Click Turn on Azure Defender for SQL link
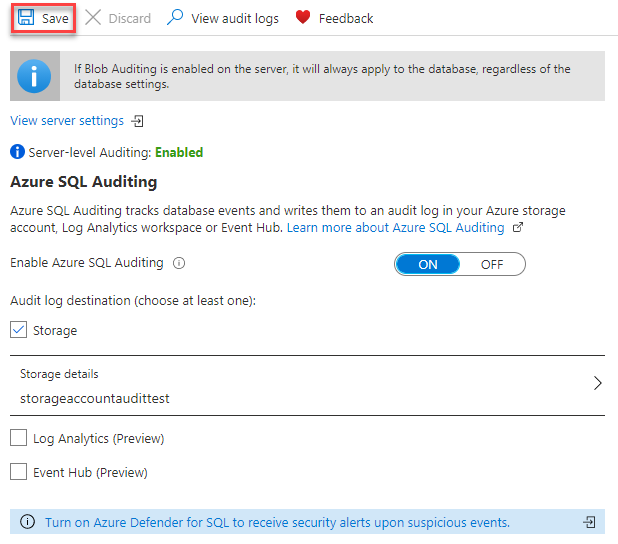The width and height of the screenshot is (618, 544). 277,522
